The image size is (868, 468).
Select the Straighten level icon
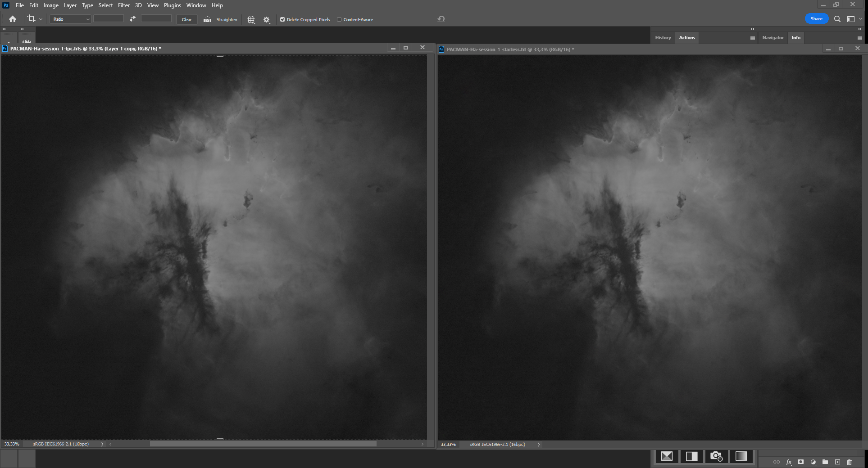click(x=207, y=19)
